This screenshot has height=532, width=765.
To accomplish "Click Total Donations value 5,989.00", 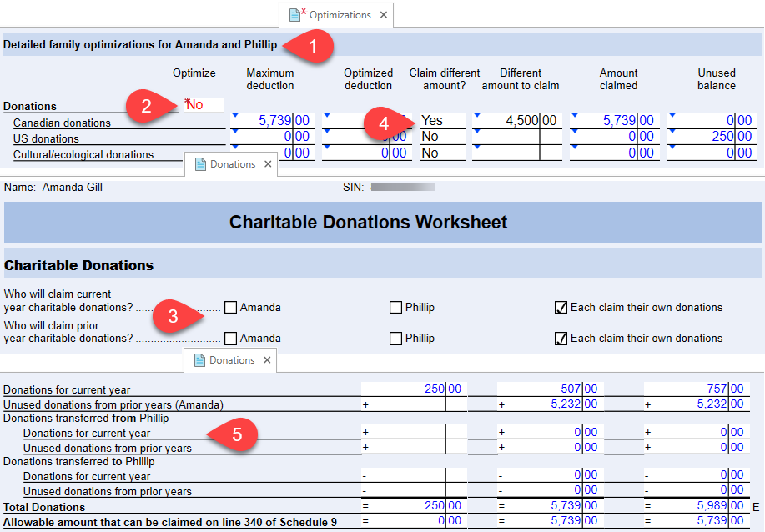I will pos(697,505).
